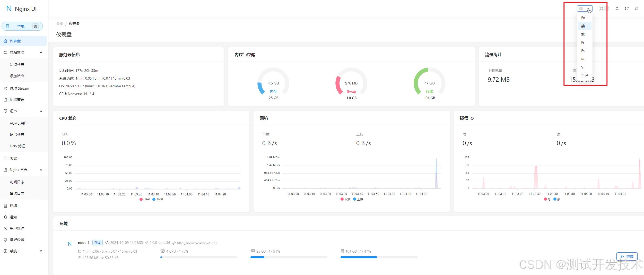
Task: Open 偏好设置 preferences from sidebar
Action: pyautogui.click(x=17, y=240)
